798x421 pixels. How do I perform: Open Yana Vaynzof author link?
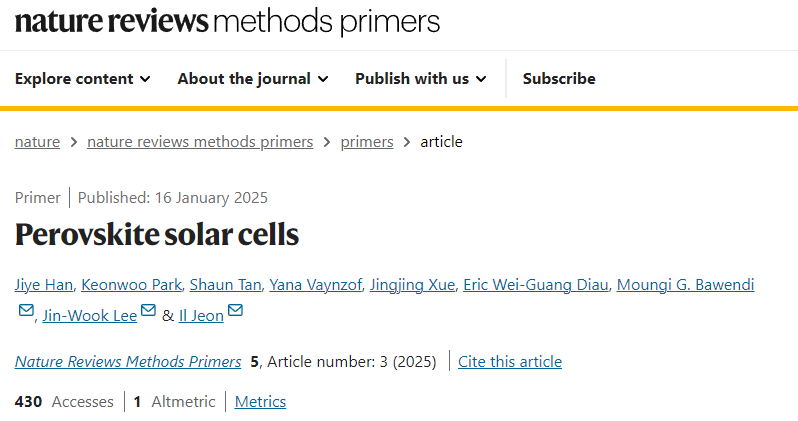[316, 285]
